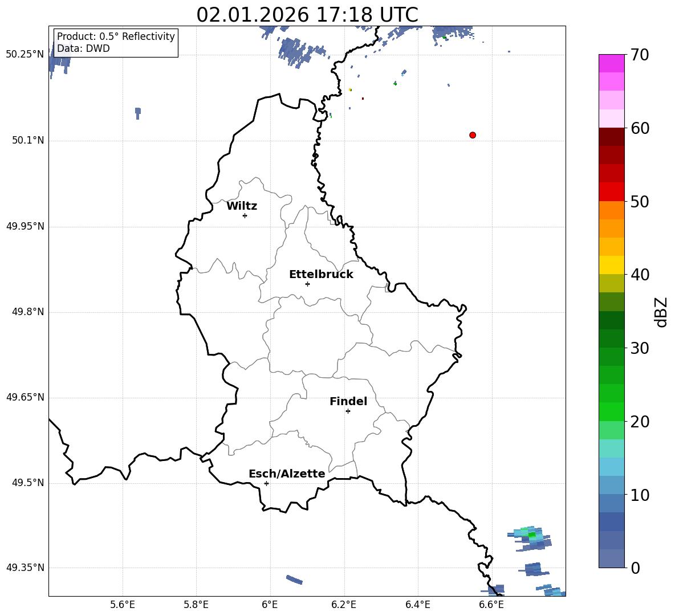Click the Findel location label
Image resolution: width=675 pixels, height=616 pixels.
(348, 401)
